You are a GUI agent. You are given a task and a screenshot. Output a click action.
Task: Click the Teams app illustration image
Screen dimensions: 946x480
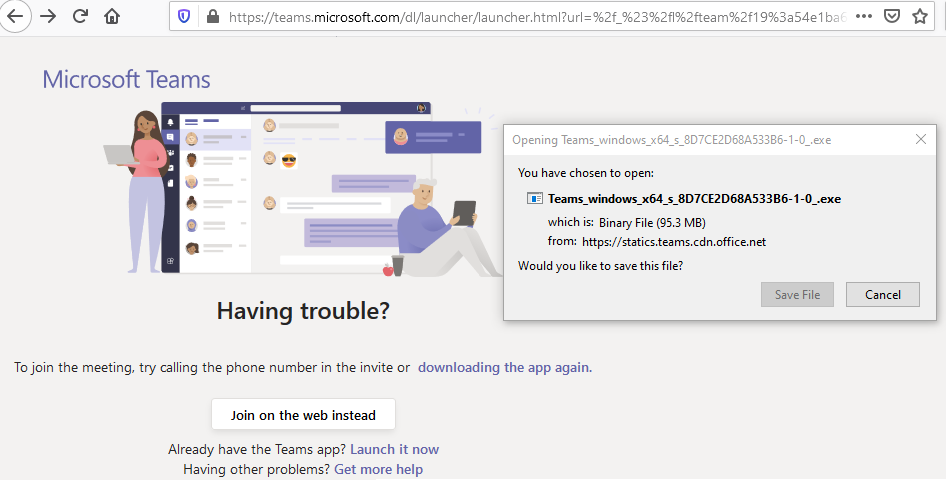pos(303,189)
